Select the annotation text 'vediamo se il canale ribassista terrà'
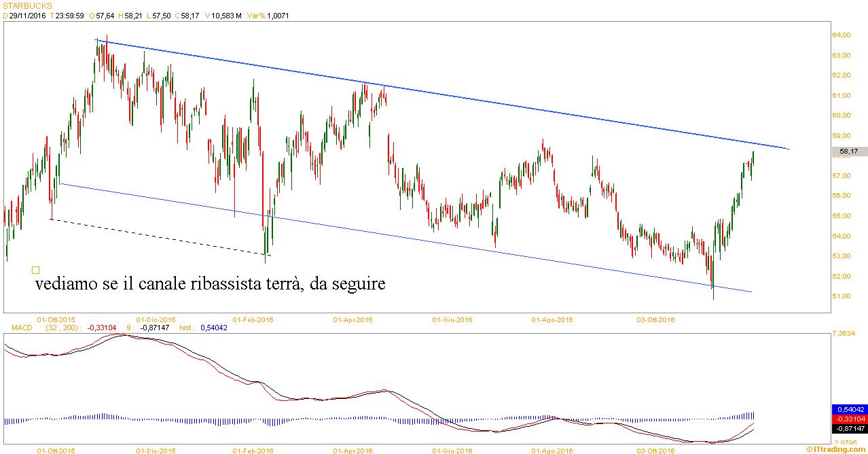Image resolution: width=868 pixels, height=454 pixels. (x=169, y=283)
